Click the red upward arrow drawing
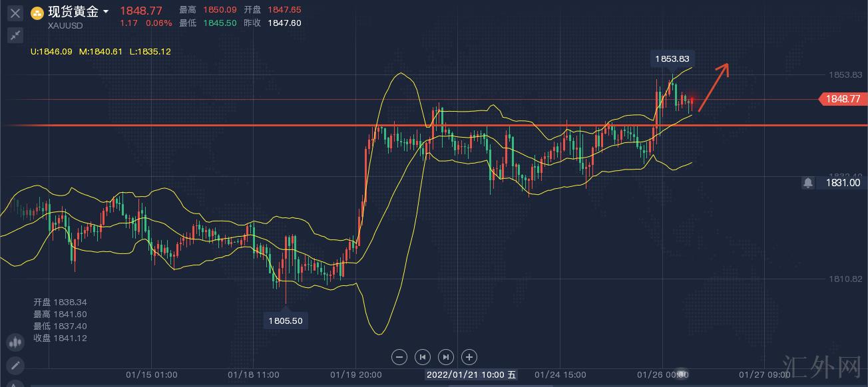The width and height of the screenshot is (868, 387). tap(714, 87)
